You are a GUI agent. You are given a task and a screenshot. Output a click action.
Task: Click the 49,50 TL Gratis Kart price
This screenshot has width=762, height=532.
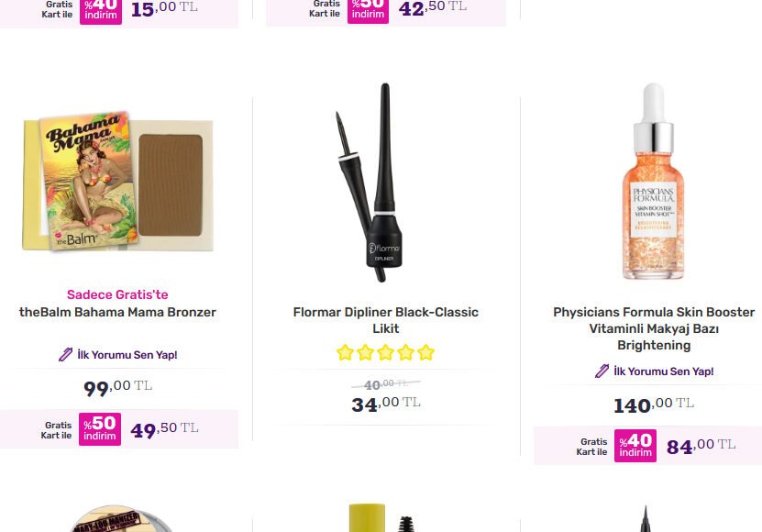tap(164, 429)
